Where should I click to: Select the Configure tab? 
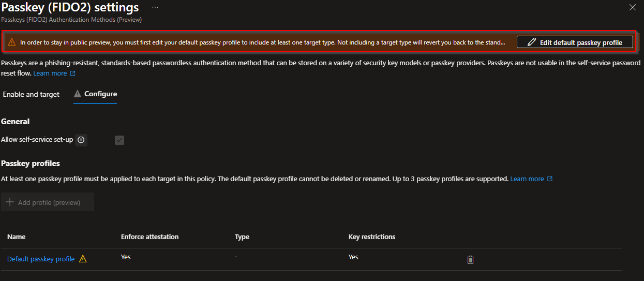(100, 94)
